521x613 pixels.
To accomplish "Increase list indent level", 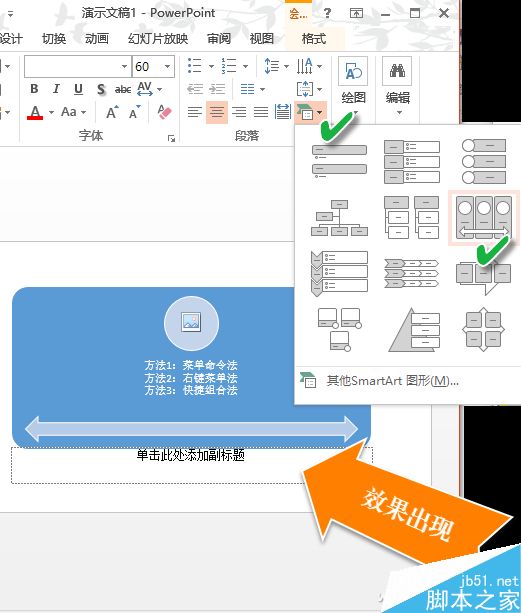I will pyautogui.click(x=217, y=89).
